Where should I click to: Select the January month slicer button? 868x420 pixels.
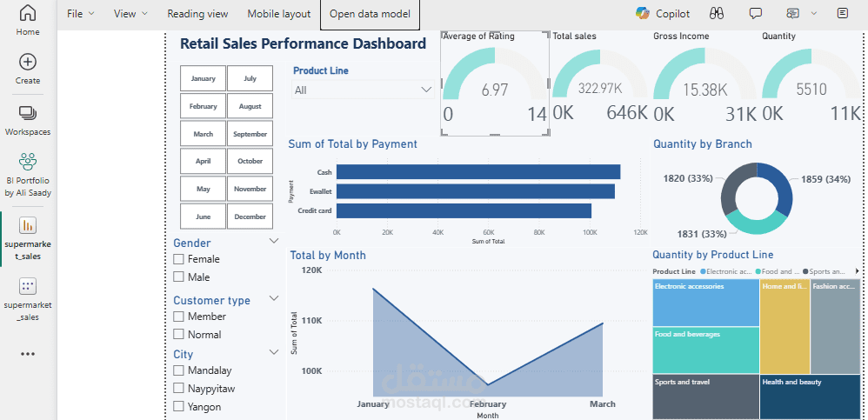(204, 78)
